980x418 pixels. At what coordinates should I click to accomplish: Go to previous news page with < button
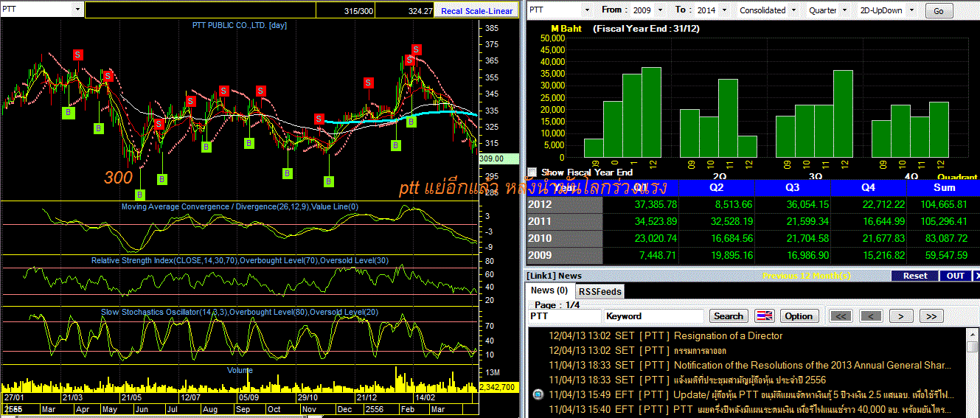[x=871, y=316]
